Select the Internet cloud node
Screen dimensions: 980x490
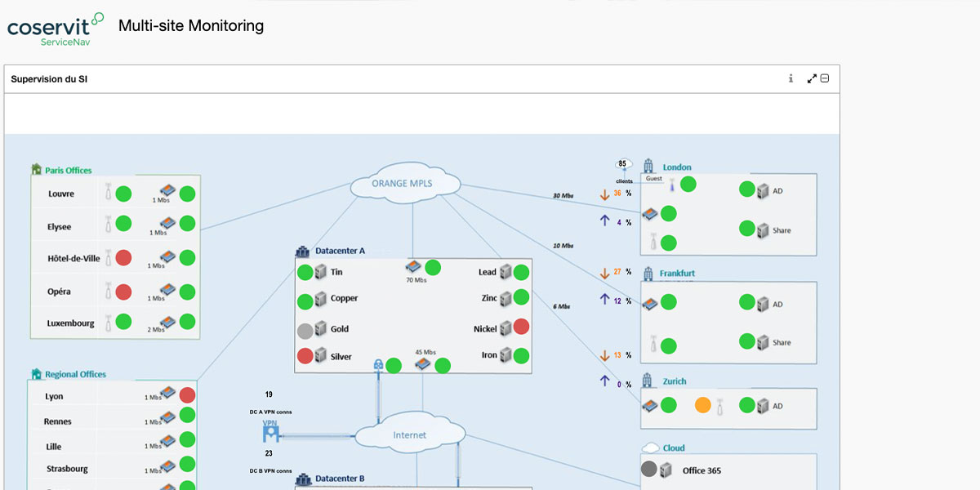(409, 434)
